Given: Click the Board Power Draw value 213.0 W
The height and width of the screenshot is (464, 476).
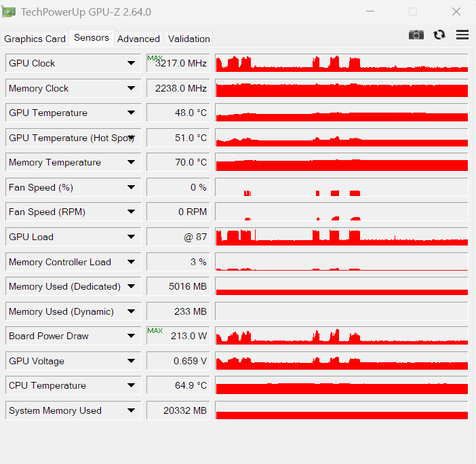Looking at the screenshot, I should 178,336.
